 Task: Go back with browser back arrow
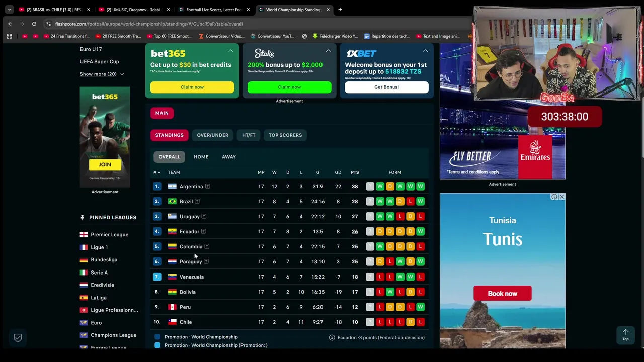pyautogui.click(x=10, y=24)
